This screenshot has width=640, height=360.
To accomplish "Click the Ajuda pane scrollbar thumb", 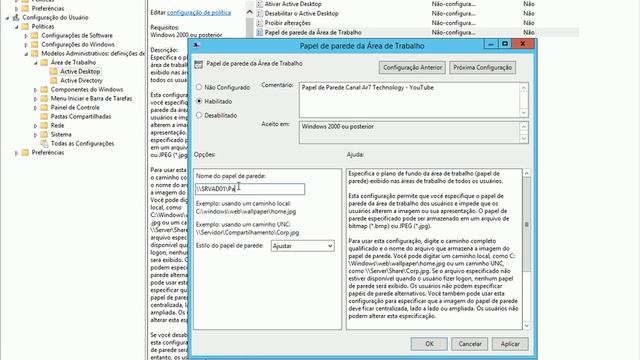I will (x=527, y=224).
